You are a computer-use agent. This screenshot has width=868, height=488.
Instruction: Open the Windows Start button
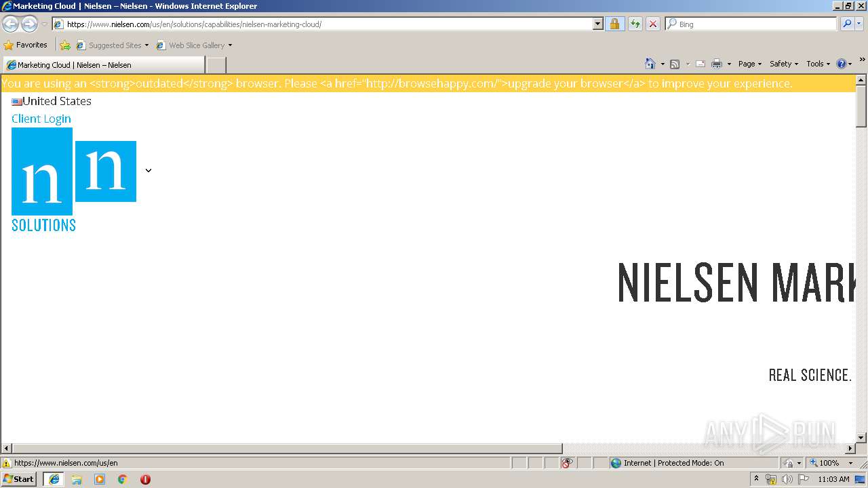point(19,479)
